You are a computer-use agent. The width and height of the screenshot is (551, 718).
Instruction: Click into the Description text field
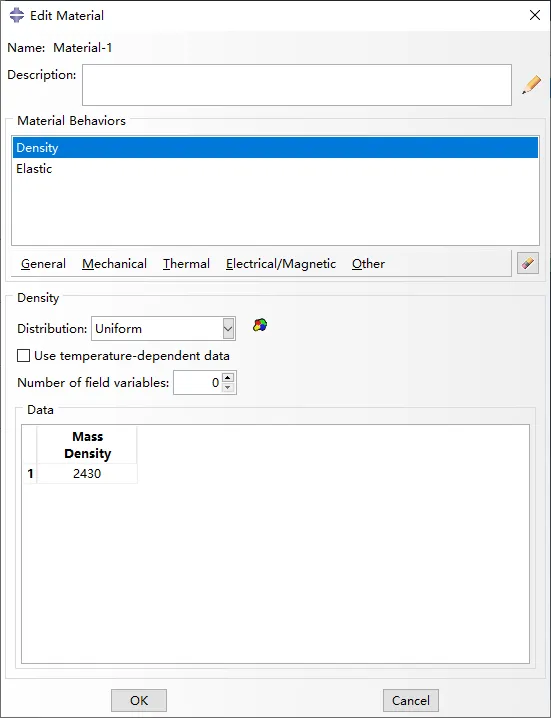coord(297,85)
